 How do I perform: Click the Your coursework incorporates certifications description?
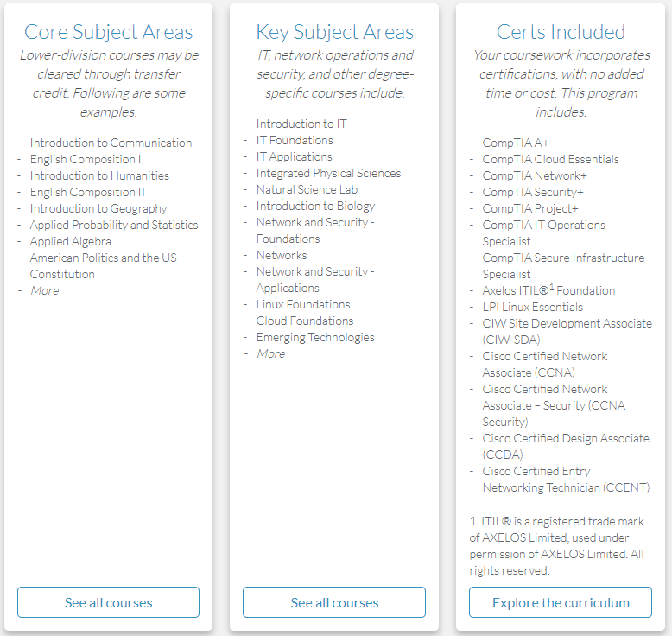[561, 83]
